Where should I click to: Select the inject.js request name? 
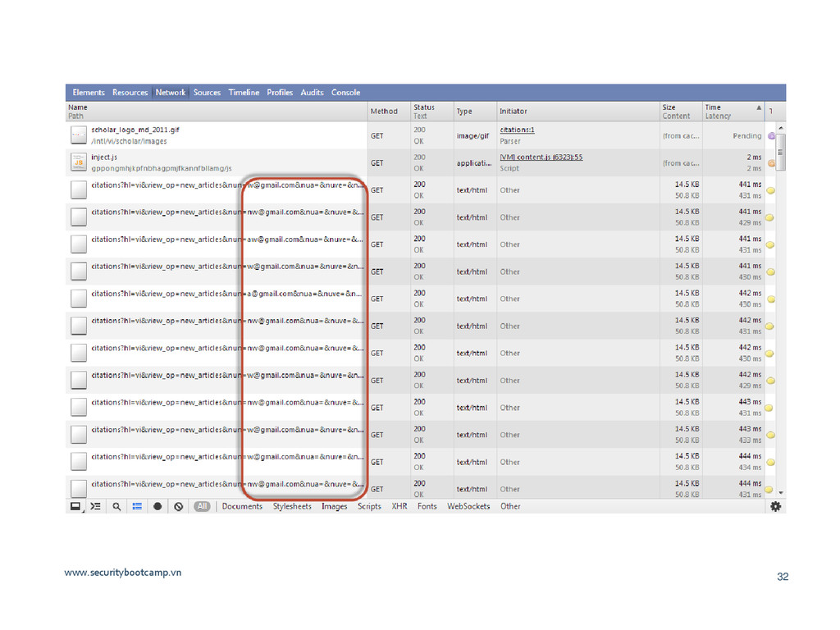[104, 157]
